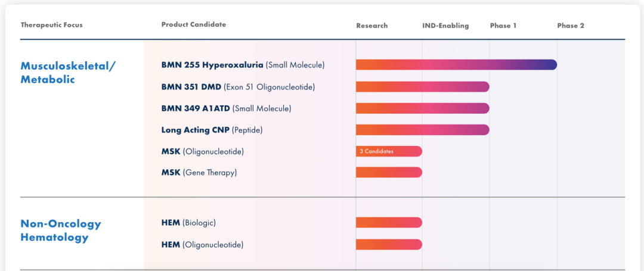Image resolution: width=644 pixels, height=271 pixels.
Task: Select the HEM (Oligonucleotide) candidate label
Action: click(202, 244)
